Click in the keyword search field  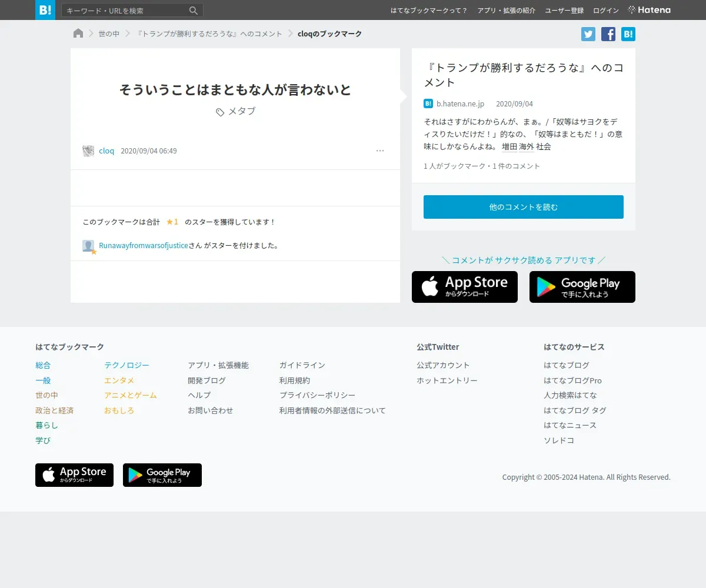[x=126, y=11]
